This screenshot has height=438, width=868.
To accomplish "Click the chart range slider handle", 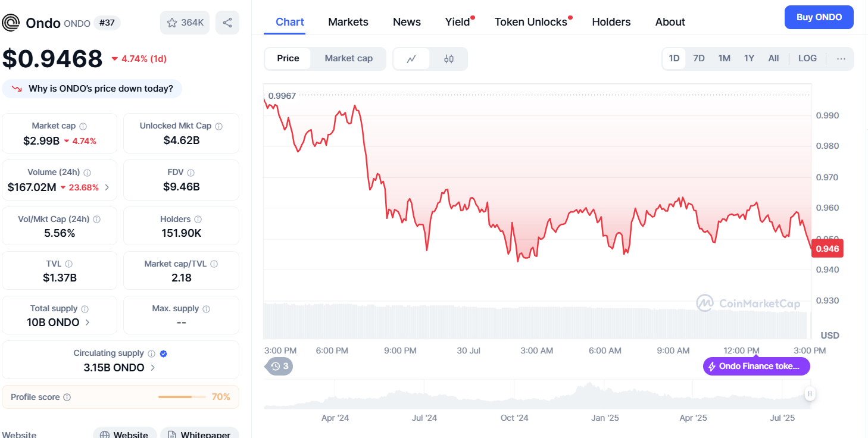I will (x=810, y=394).
